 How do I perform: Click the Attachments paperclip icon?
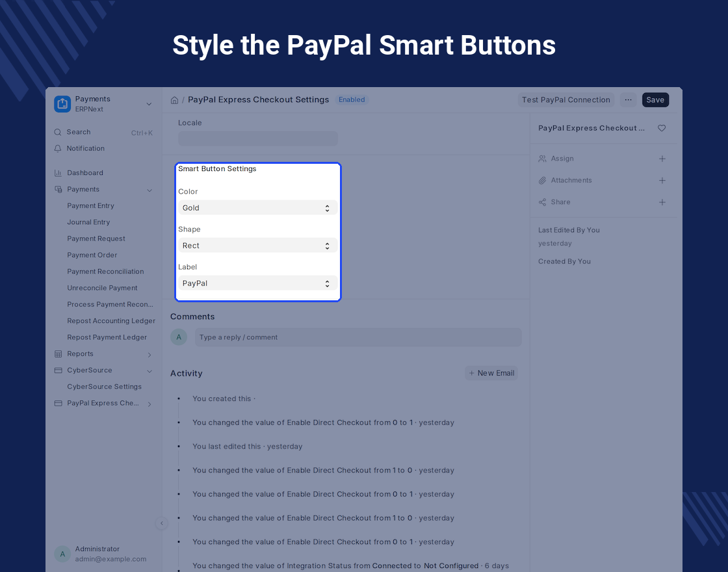(542, 180)
